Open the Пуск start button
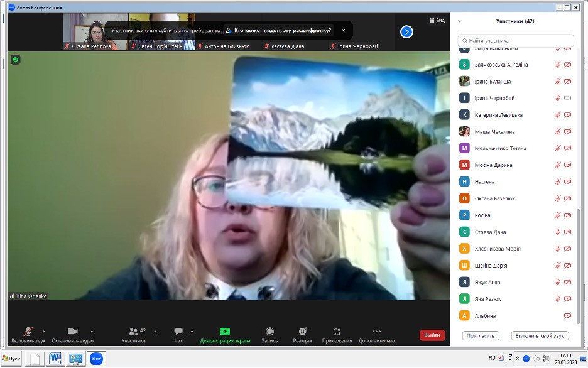 (x=11, y=359)
